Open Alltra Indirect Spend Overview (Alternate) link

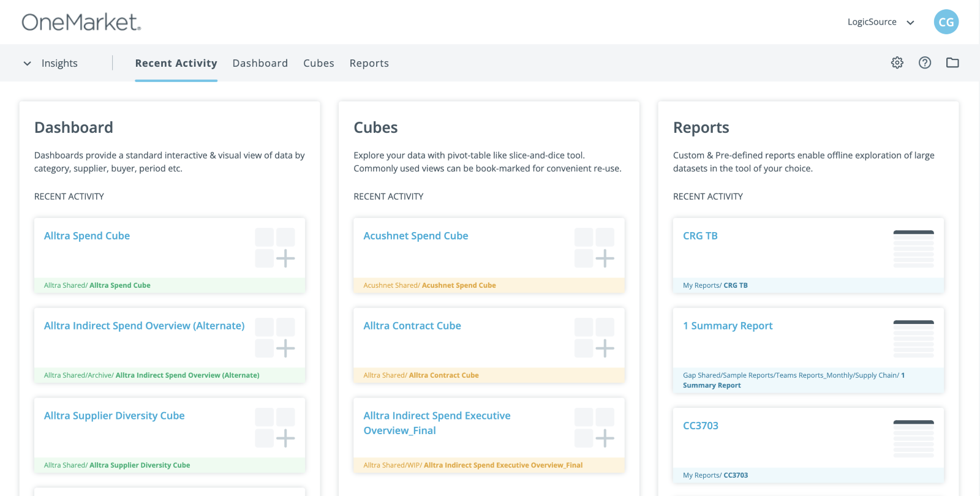point(144,326)
